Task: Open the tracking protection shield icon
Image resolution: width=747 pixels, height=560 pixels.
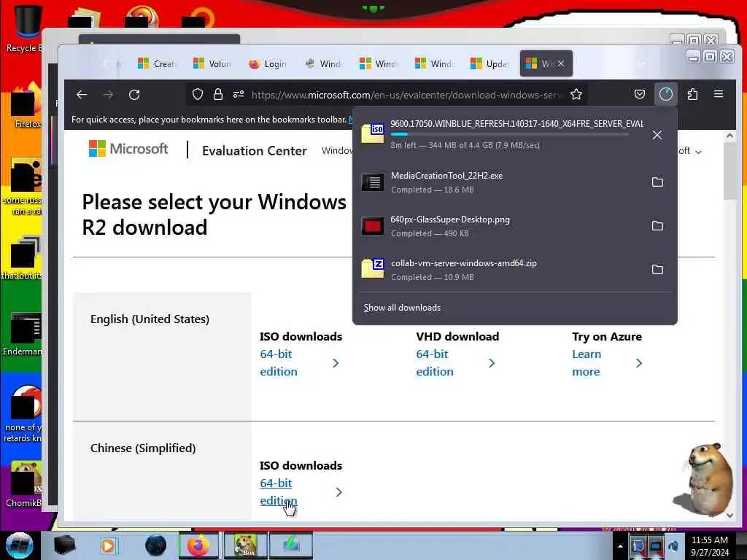Action: point(197,95)
